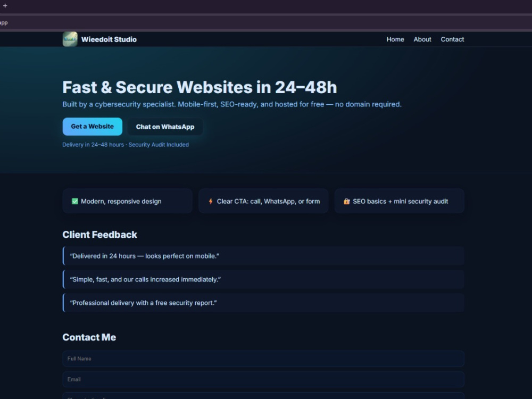Viewport: 532px width, 399px height.
Task: Click the 'Delivered in 24 hours' testimonial
Action: click(x=263, y=256)
